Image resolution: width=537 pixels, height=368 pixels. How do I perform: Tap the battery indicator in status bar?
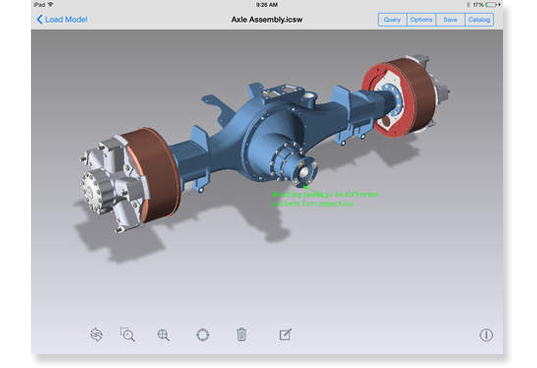click(x=491, y=5)
